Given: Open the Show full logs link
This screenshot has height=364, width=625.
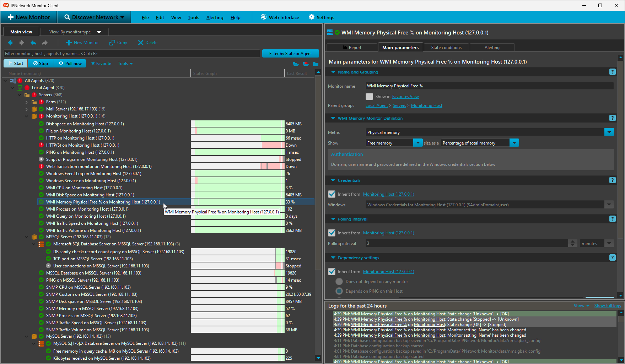Looking at the screenshot, I should click(x=607, y=306).
